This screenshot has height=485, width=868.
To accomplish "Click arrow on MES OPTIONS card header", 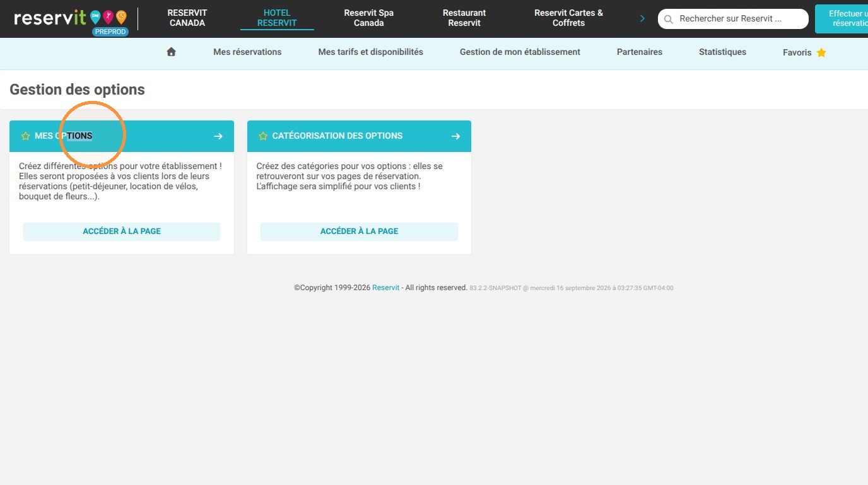I will [218, 136].
